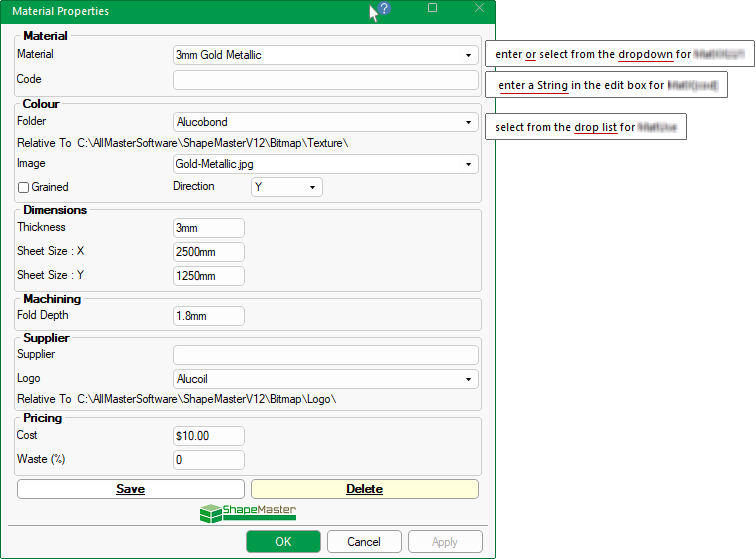Image resolution: width=756 pixels, height=559 pixels.
Task: Click the Cancel button
Action: [x=364, y=542]
